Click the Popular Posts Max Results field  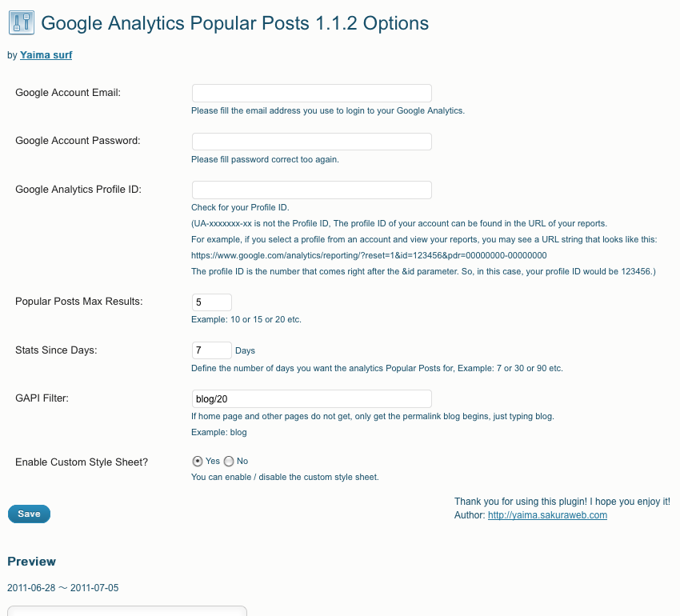pos(212,302)
